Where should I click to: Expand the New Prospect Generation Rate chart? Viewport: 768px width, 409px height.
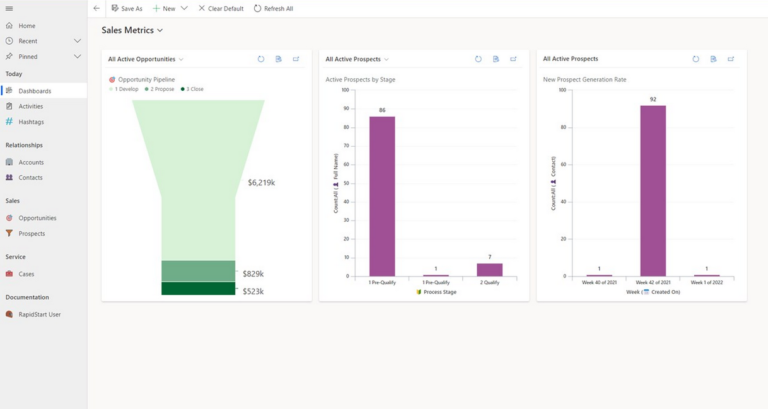click(731, 59)
